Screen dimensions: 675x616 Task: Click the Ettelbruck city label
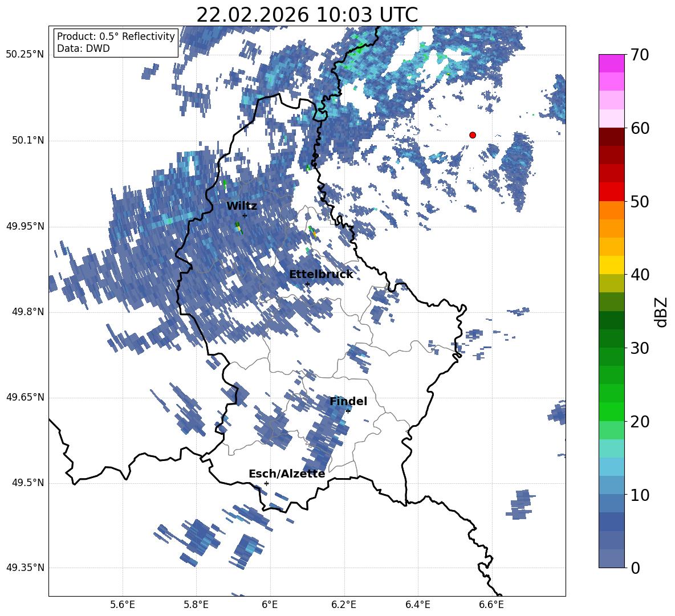[321, 275]
